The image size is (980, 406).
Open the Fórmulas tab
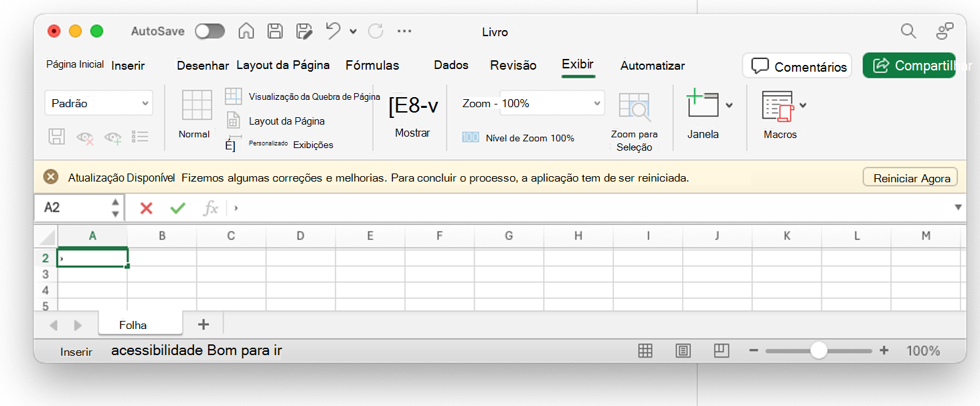pyautogui.click(x=372, y=65)
